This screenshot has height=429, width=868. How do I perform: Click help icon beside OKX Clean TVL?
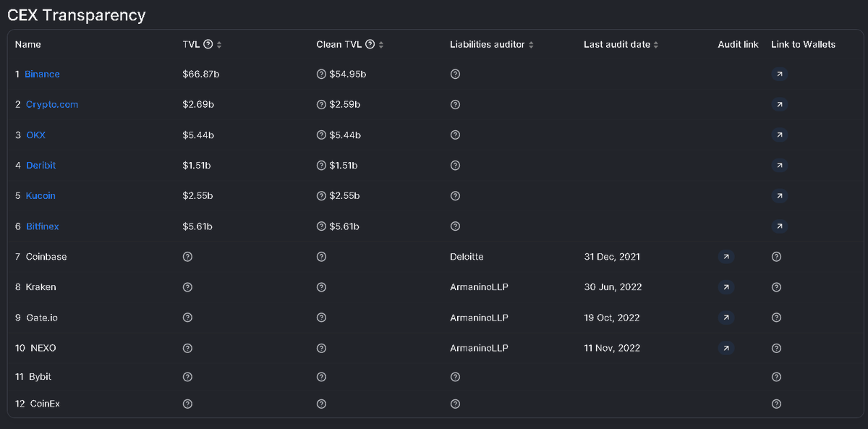(321, 135)
